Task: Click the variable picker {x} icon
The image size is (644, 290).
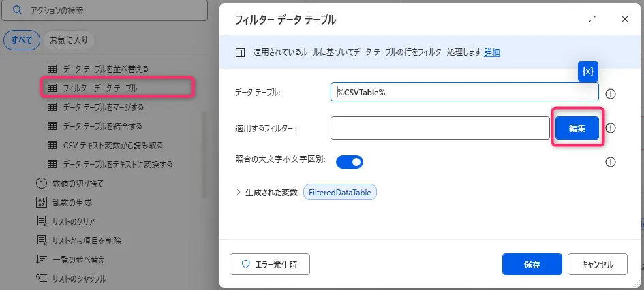Action: click(x=588, y=71)
